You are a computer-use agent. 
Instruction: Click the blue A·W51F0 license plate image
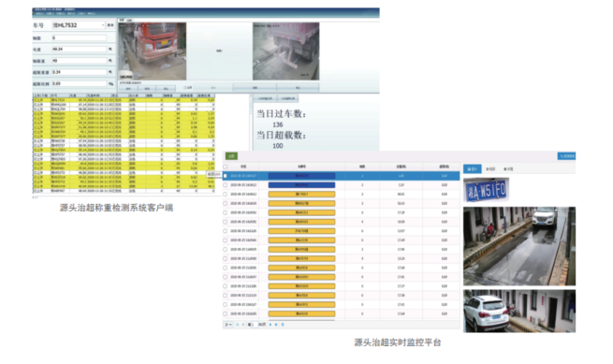click(486, 190)
